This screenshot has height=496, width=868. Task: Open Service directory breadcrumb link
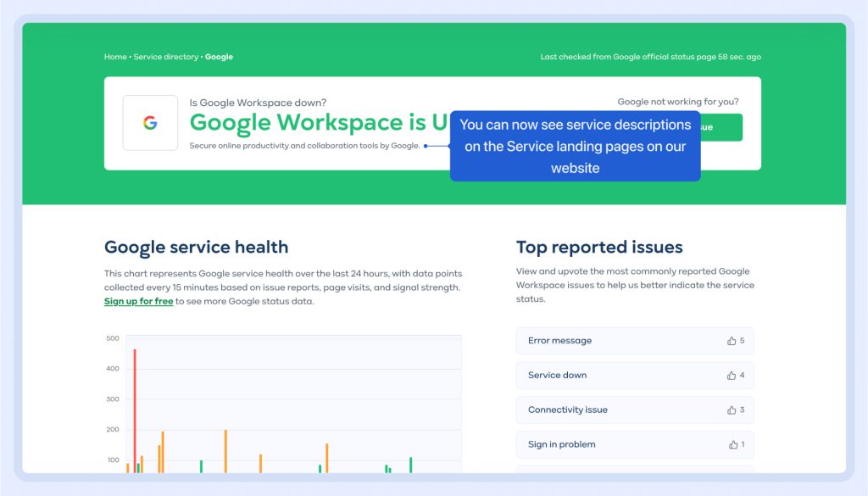[166, 57]
